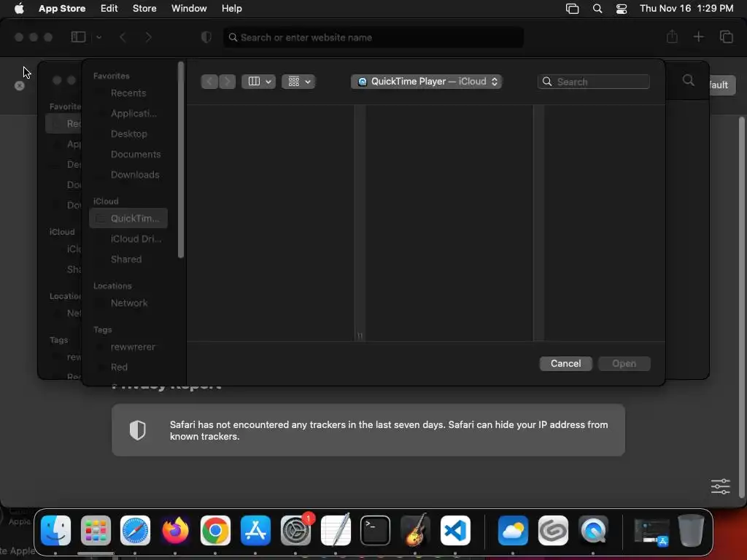This screenshot has width=747, height=560.
Task: Click the Apple menu icon
Action: 19,8
